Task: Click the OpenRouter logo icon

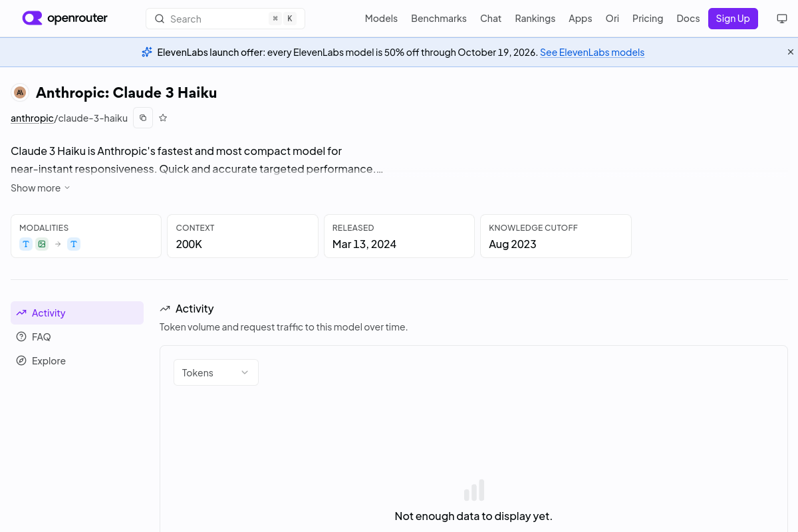Action: 32,18
